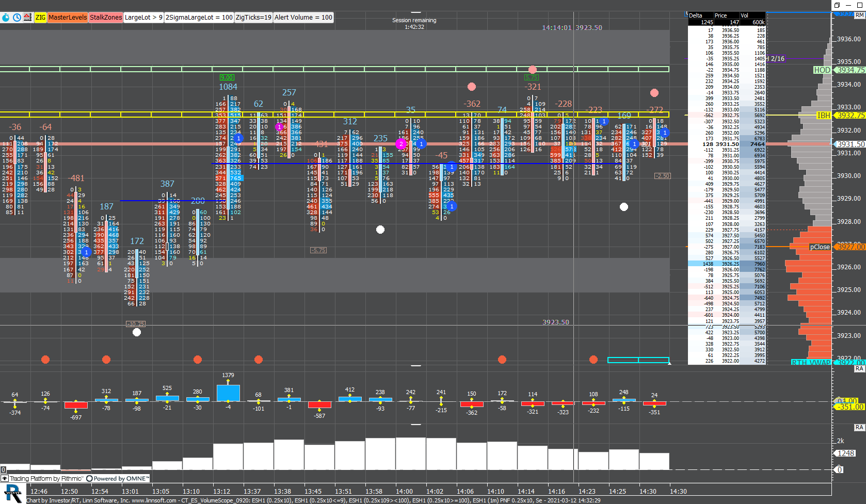The width and height of the screenshot is (866, 504).
Task: Click the 14:00 time axis label
Action: [404, 492]
